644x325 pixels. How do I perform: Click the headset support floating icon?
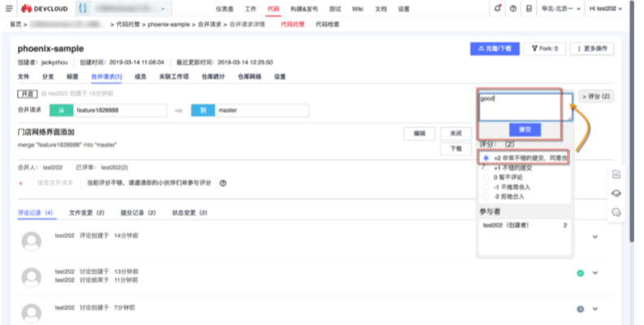pos(616,193)
